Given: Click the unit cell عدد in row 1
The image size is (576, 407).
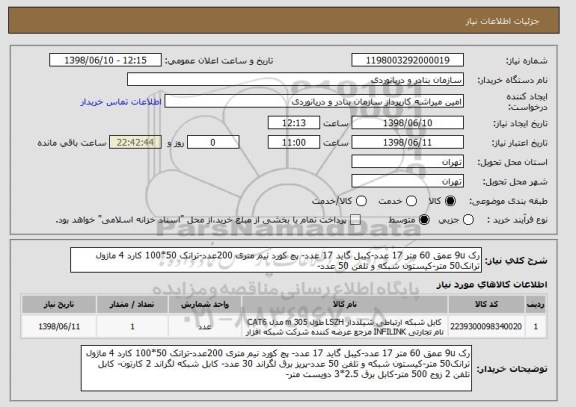Looking at the screenshot, I should (205, 326).
